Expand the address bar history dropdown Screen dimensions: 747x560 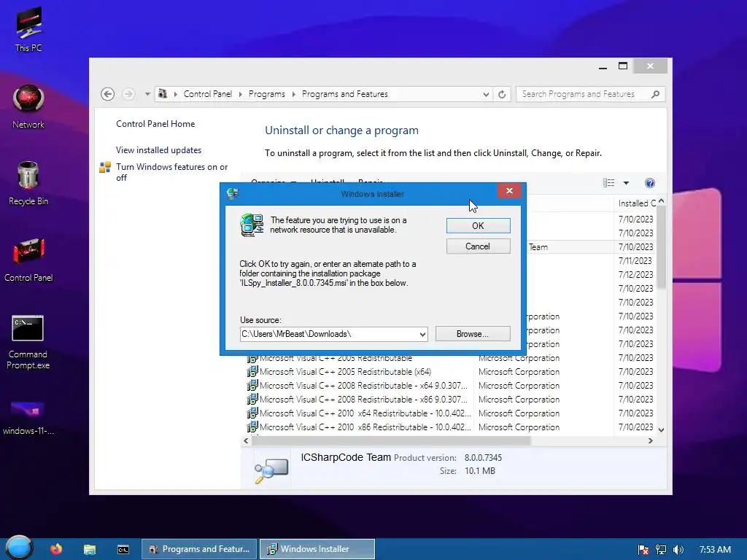pyautogui.click(x=485, y=94)
